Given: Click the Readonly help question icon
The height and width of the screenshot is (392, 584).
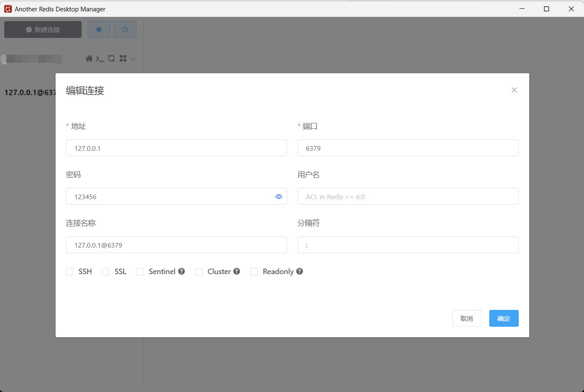Looking at the screenshot, I should pos(300,271).
